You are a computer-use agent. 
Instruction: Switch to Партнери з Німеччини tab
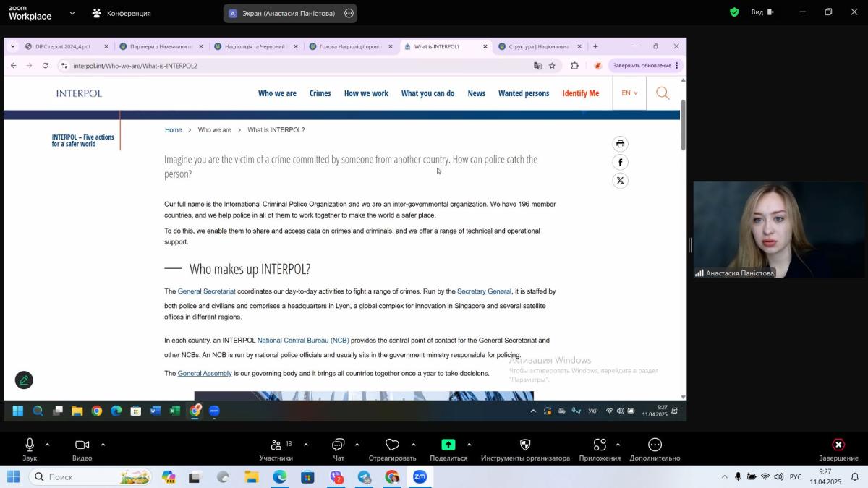[159, 46]
